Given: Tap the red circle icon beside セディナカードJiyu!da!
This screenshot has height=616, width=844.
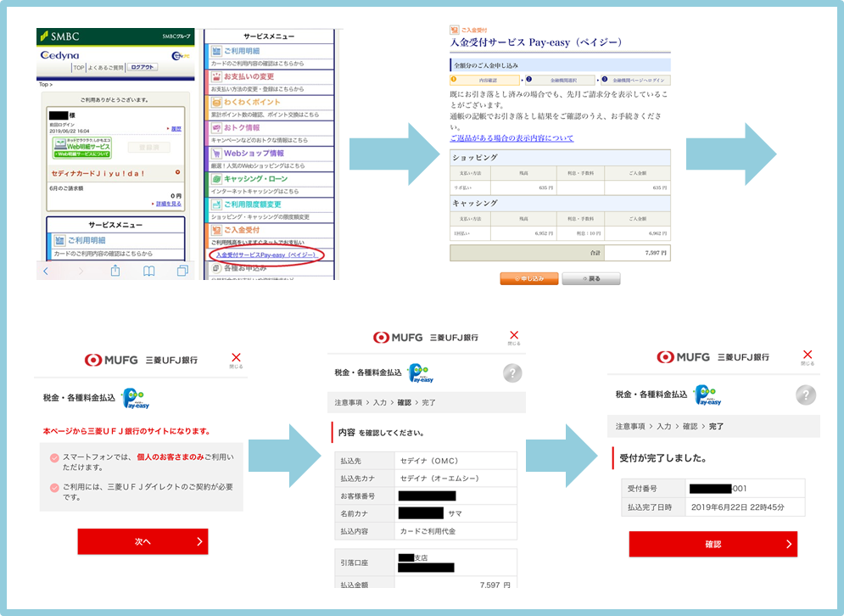Looking at the screenshot, I should point(177,172).
